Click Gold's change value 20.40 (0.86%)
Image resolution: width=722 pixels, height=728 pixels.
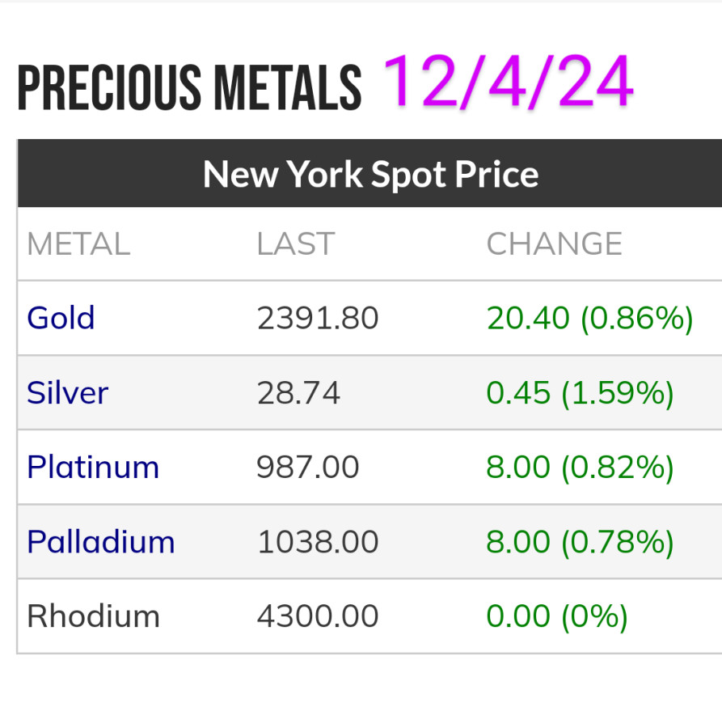pyautogui.click(x=589, y=319)
